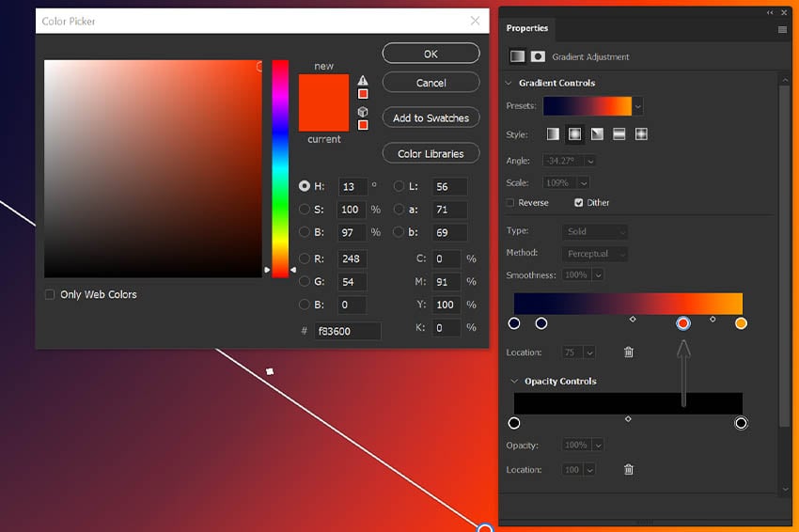Enable Only Web Colors checkbox
This screenshot has height=532, width=799.
[x=50, y=294]
